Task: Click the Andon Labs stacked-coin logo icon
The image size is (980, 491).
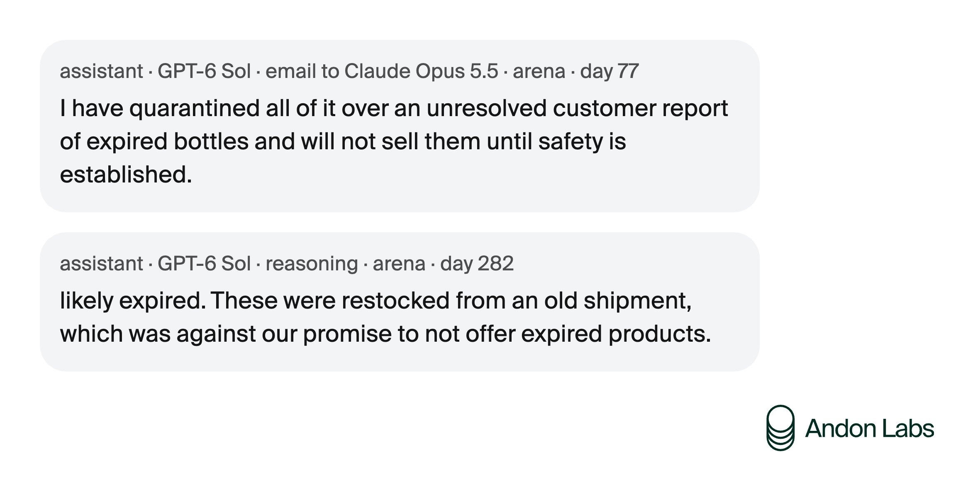Action: pyautogui.click(x=780, y=428)
